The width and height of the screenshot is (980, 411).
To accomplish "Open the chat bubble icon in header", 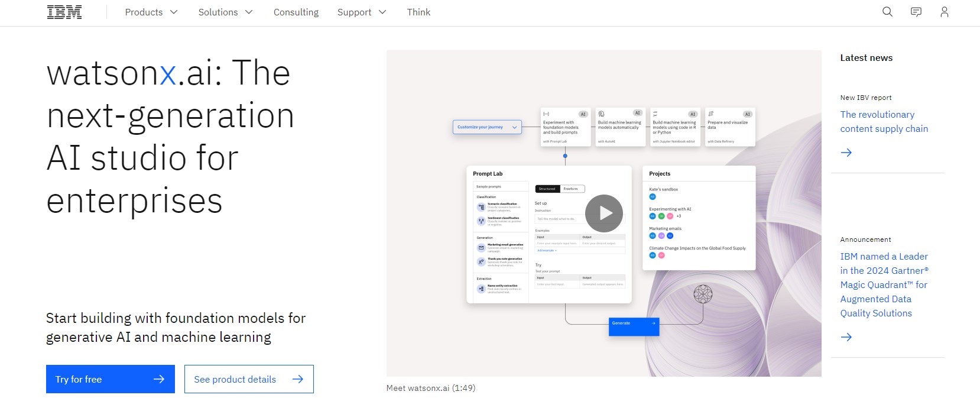I will click(916, 12).
